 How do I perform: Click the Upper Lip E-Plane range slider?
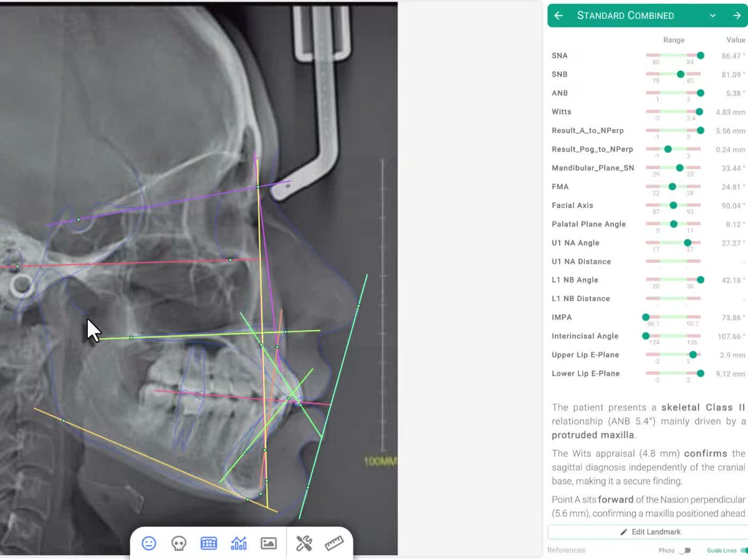coord(673,355)
